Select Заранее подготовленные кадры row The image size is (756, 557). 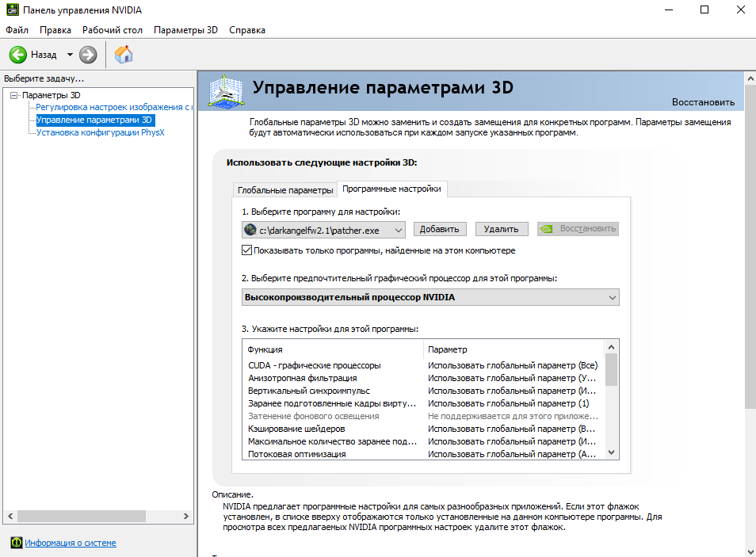pyautogui.click(x=423, y=403)
